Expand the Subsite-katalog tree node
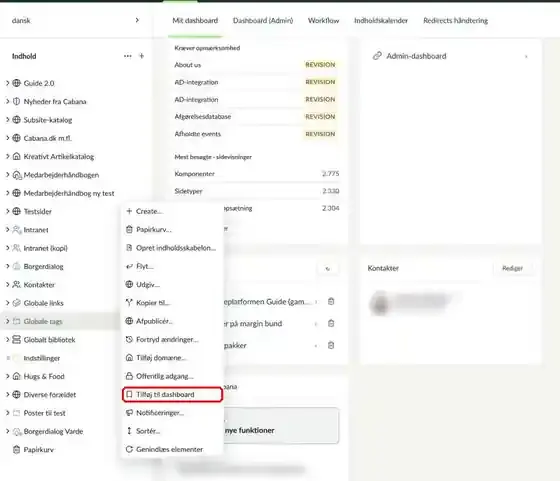Screen dimensions: 560x481 [x=7, y=119]
